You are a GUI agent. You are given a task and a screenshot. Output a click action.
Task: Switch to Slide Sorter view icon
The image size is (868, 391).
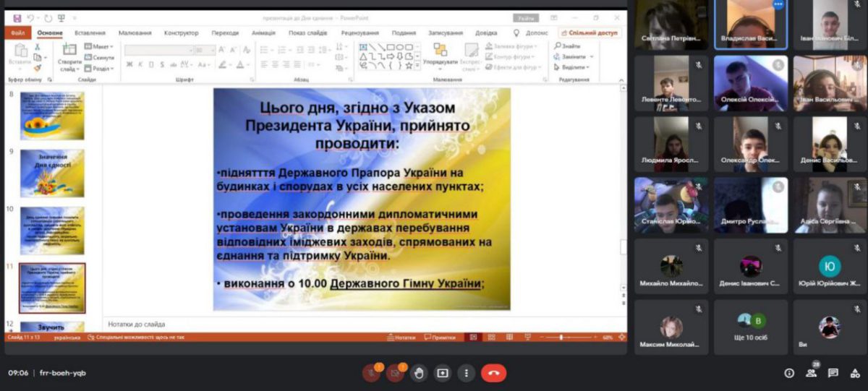tap(490, 338)
